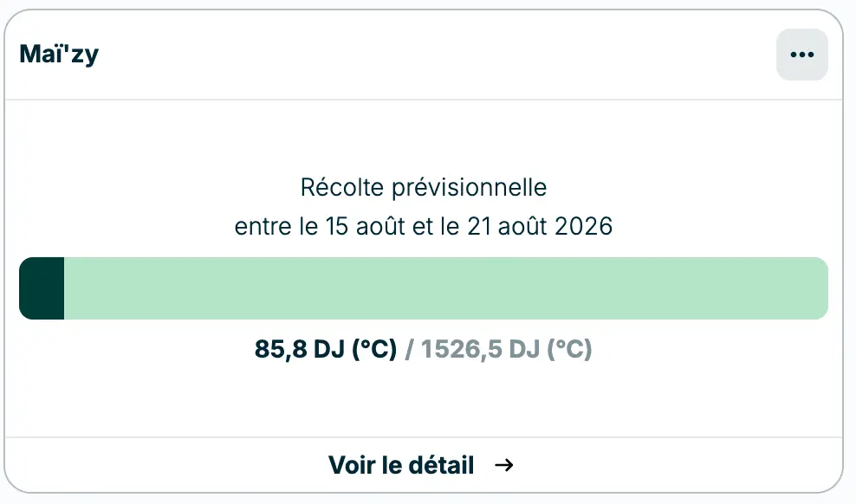This screenshot has width=856, height=504.
Task: Select the 1526,5 DJ (°C) target value
Action: tap(506, 350)
